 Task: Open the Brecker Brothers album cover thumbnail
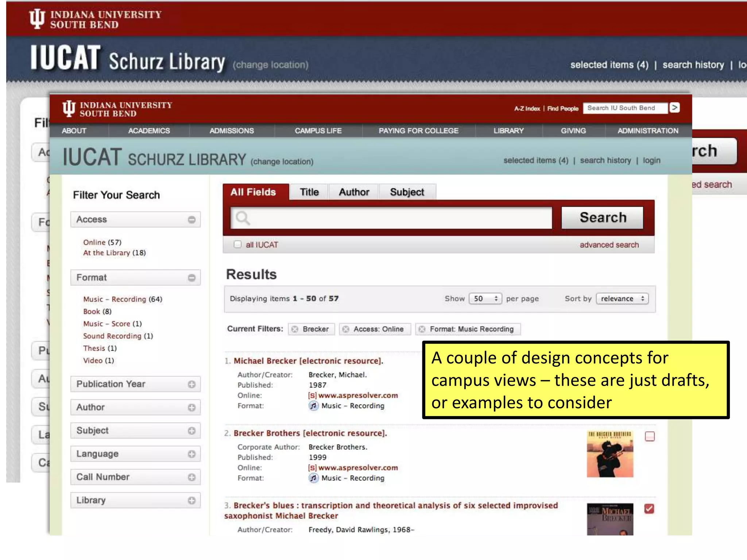[610, 454]
